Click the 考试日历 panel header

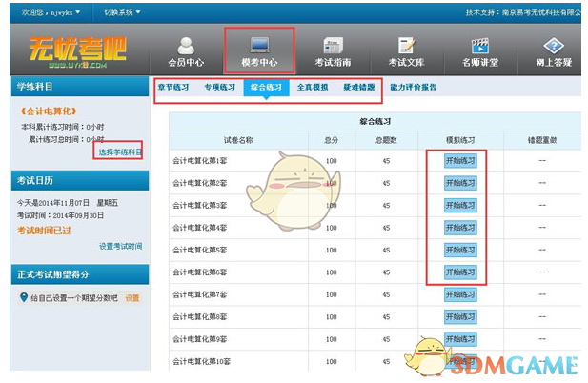80,181
